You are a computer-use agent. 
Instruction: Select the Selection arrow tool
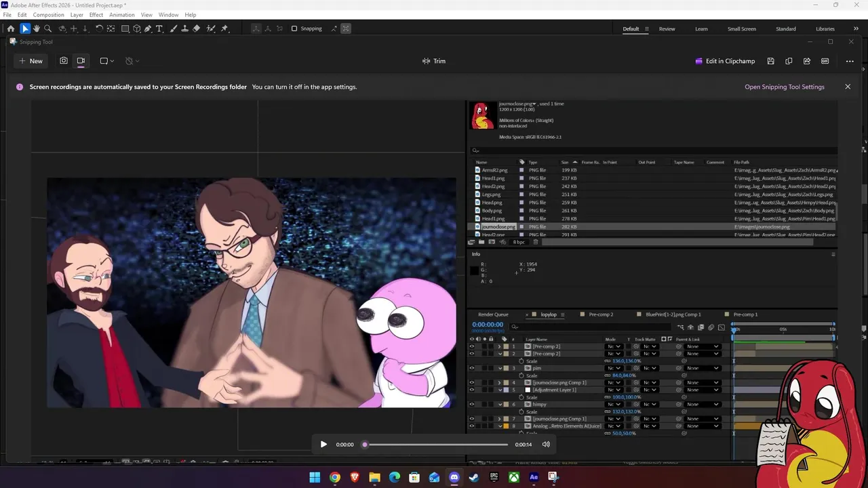[x=25, y=28]
